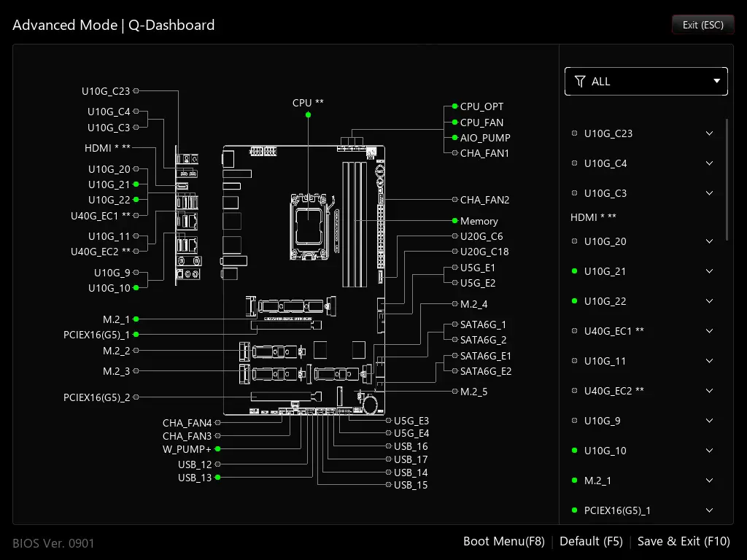Select M.2_4 slot label

click(x=473, y=304)
